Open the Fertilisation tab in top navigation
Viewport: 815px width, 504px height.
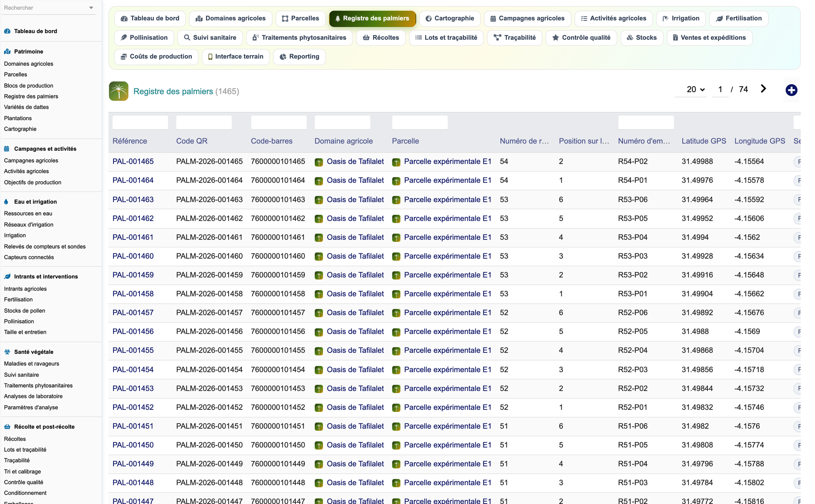(x=739, y=18)
